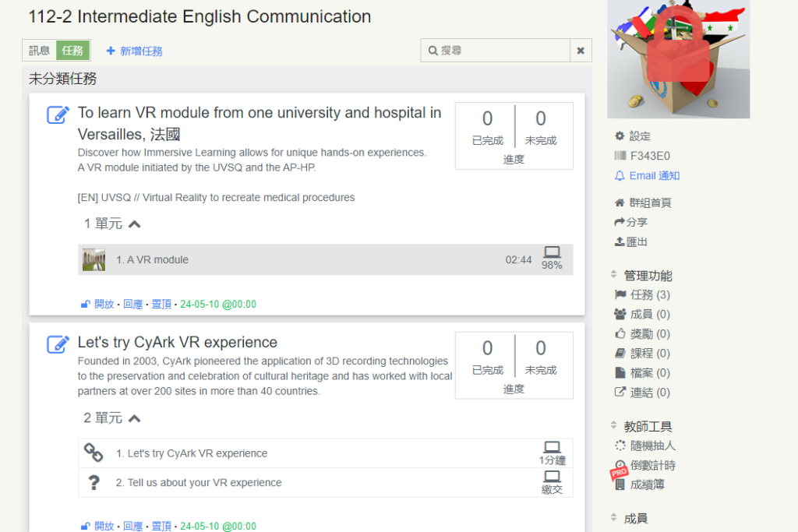The width and height of the screenshot is (798, 532).
Task: Click the search magnifier icon
Action: [433, 51]
